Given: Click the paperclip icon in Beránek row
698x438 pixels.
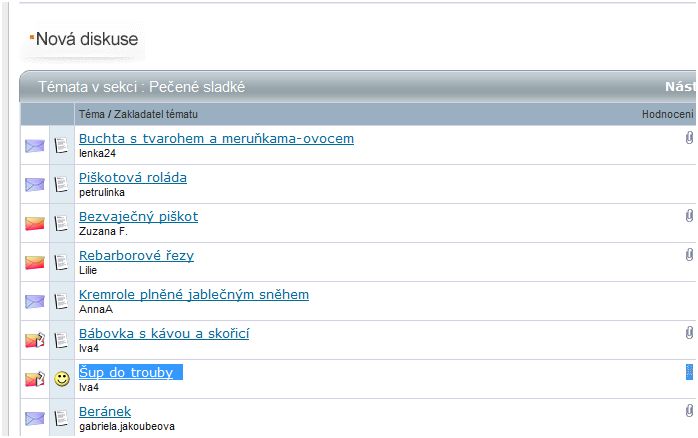Looking at the screenshot, I should coord(689,410).
